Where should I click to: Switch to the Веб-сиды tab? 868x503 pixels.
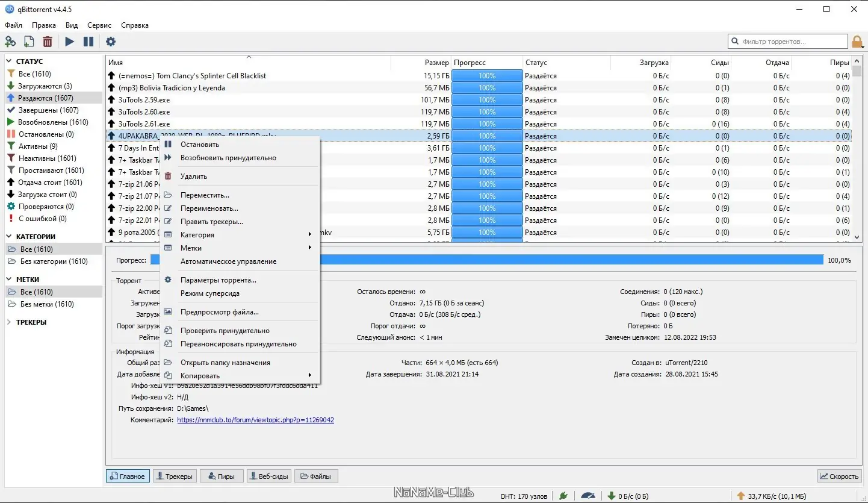click(x=268, y=476)
